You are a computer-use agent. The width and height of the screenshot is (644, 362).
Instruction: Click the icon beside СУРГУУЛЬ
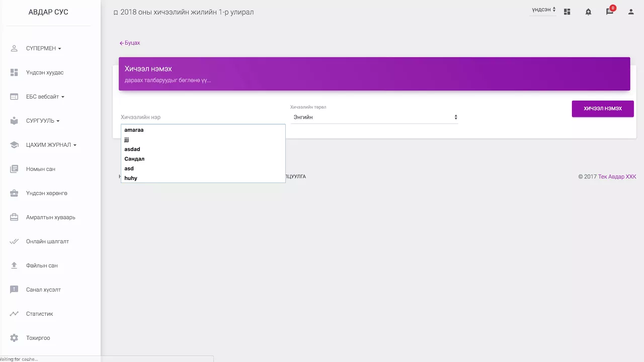coord(14,121)
